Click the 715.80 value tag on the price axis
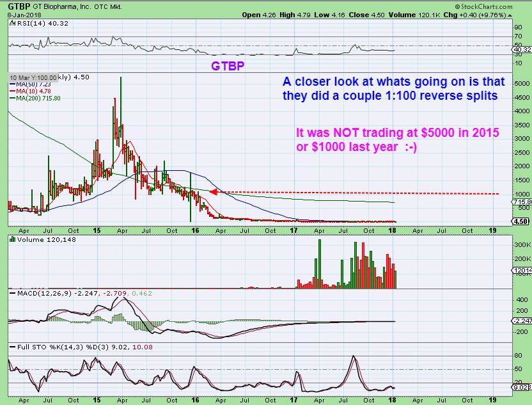Image resolution: width=532 pixels, height=405 pixels. pyautogui.click(x=522, y=202)
